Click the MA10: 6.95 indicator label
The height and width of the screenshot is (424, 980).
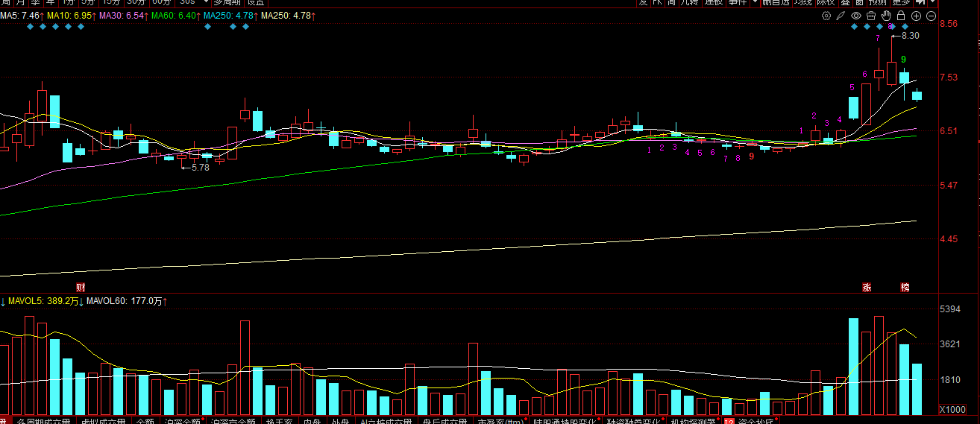70,16
